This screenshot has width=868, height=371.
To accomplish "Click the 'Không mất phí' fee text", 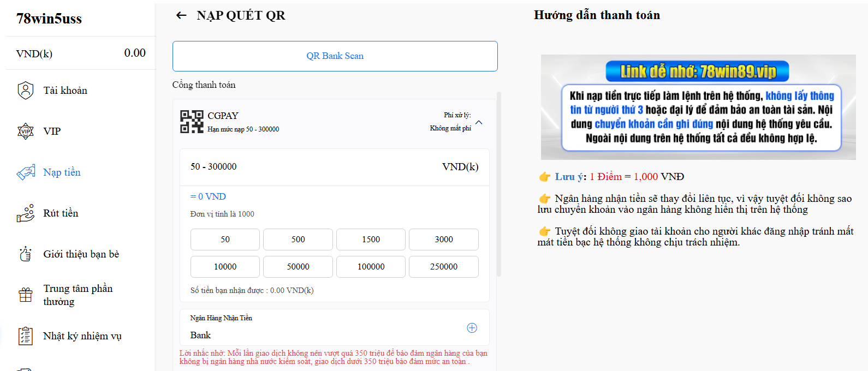I will point(450,128).
